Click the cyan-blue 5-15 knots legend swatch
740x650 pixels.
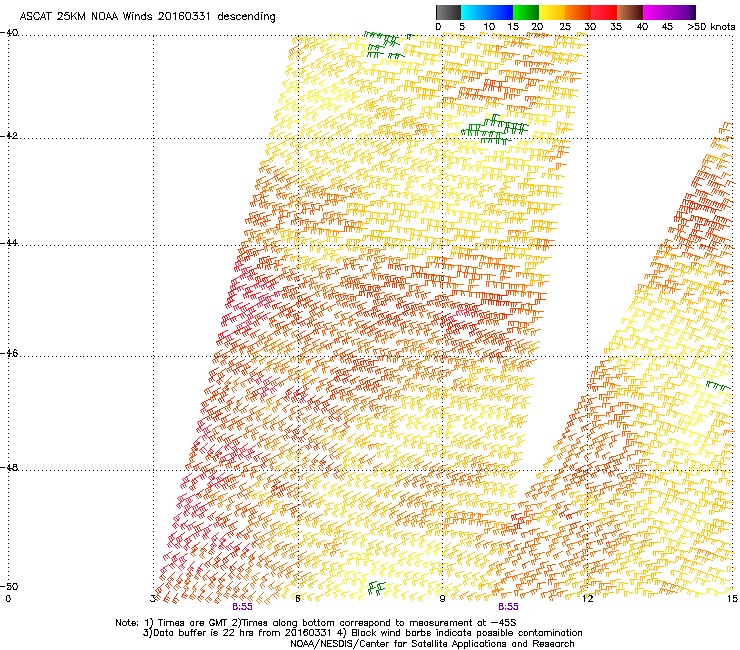487,12
